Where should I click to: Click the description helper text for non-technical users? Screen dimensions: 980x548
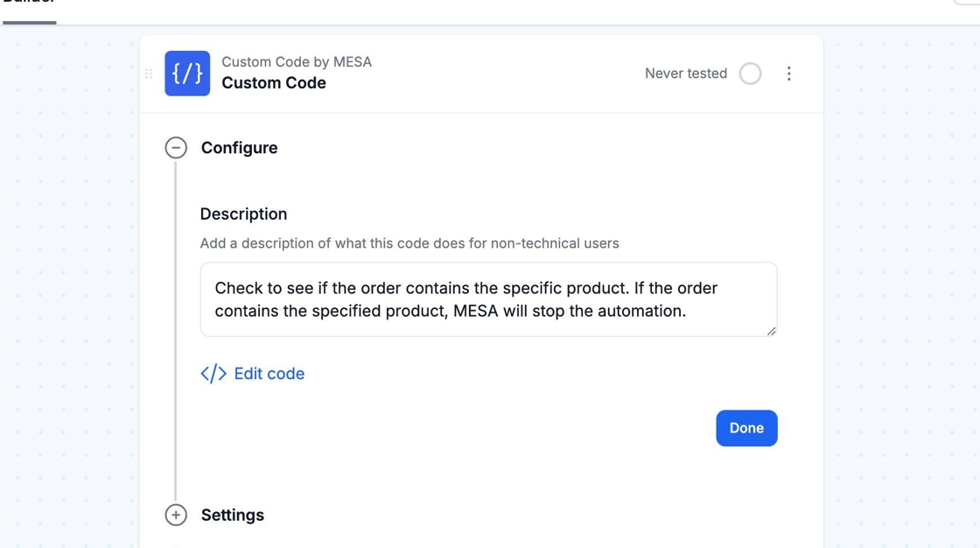point(409,243)
